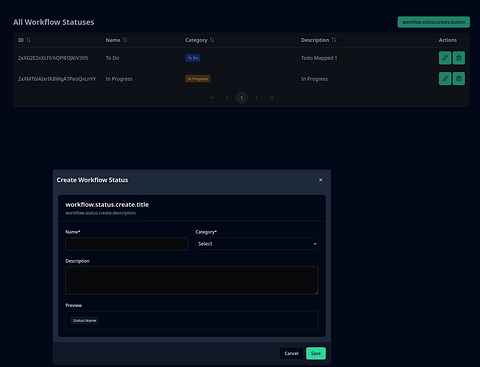Click the workflow.status.create.button button

coord(433,22)
